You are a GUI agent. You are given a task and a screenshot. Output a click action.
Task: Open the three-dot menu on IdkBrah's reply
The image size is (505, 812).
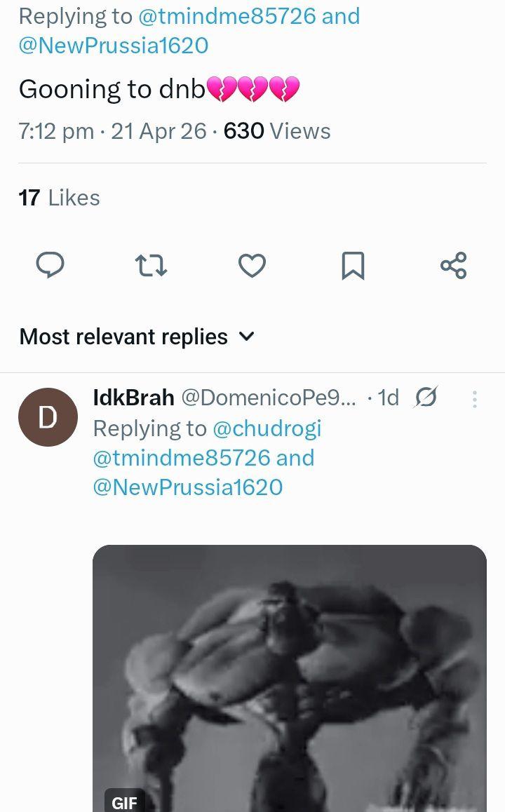(475, 399)
